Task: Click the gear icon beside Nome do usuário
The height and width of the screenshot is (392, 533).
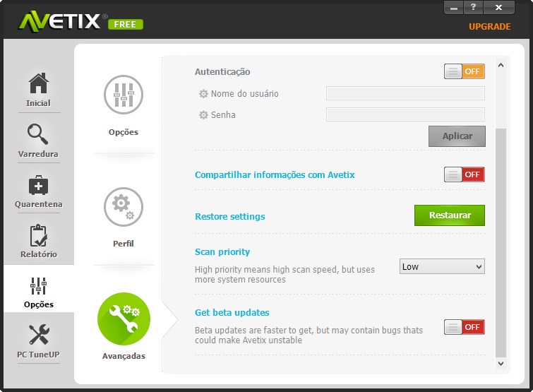Action: (203, 93)
